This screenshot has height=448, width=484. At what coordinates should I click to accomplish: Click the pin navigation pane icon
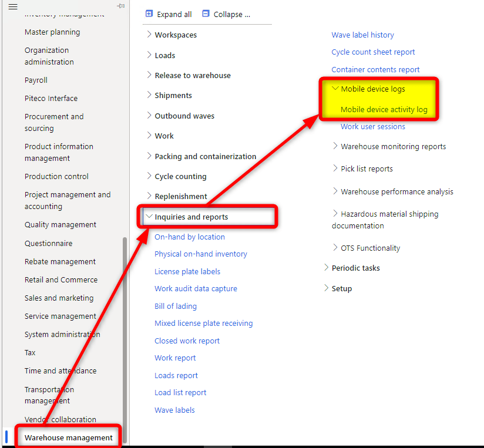(120, 6)
